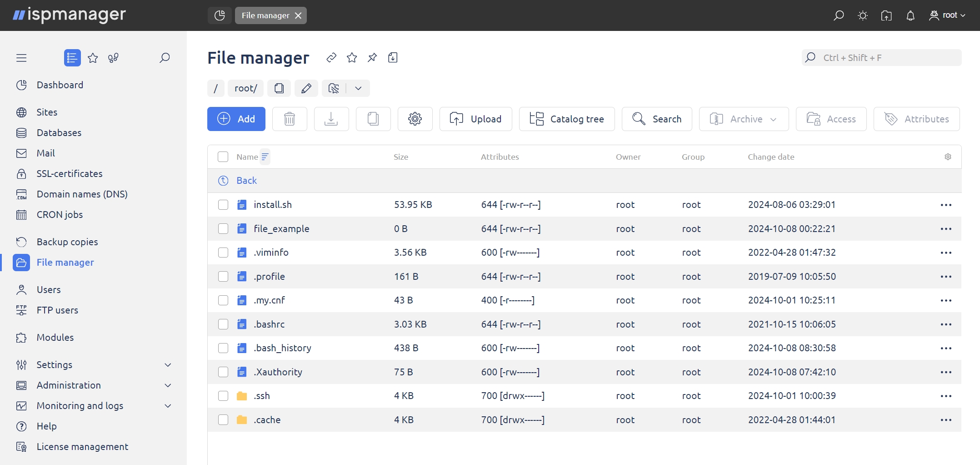Navigate to root slash path segment
Viewport: 980px width, 465px height.
point(216,88)
